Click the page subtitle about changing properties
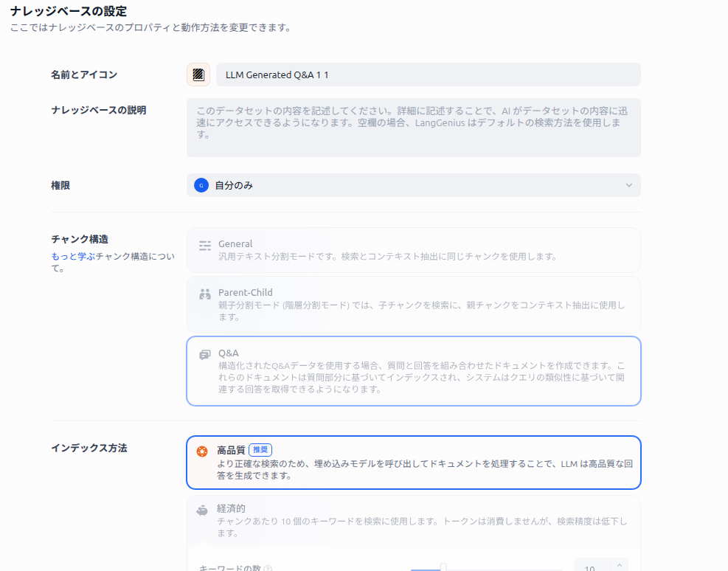This screenshot has height=571, width=728. pos(151,27)
